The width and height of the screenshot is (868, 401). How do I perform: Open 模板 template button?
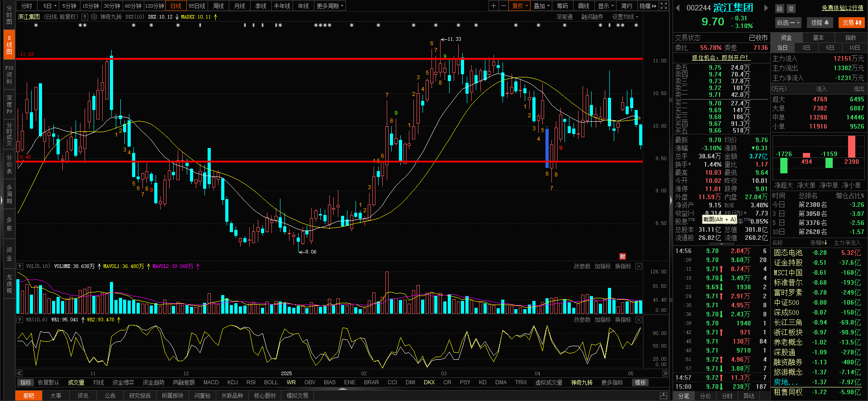click(x=640, y=382)
